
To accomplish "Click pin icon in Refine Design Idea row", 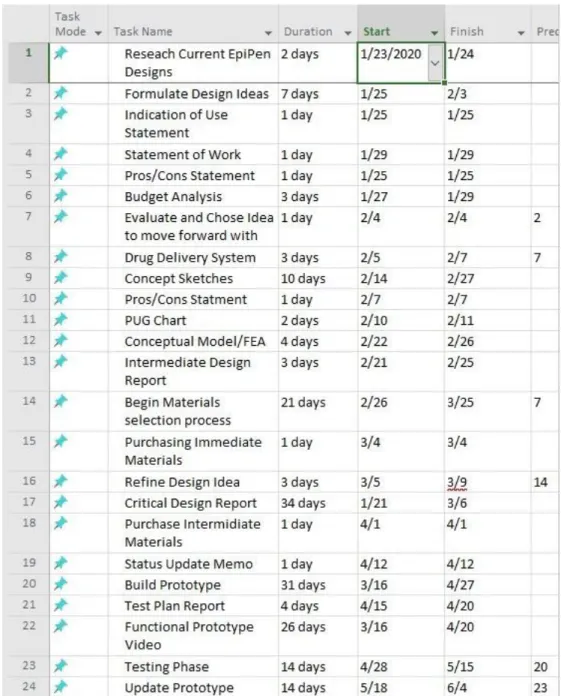I will tap(60, 481).
